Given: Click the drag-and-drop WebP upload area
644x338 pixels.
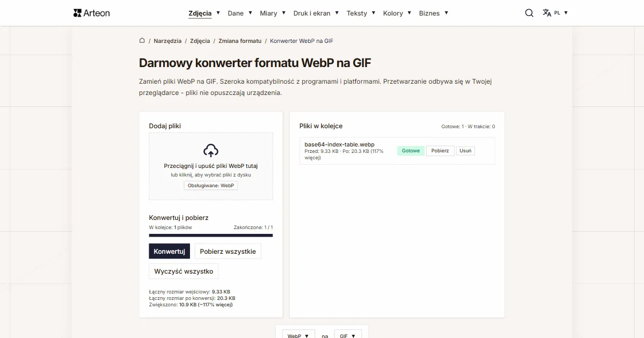Looking at the screenshot, I should [x=211, y=166].
